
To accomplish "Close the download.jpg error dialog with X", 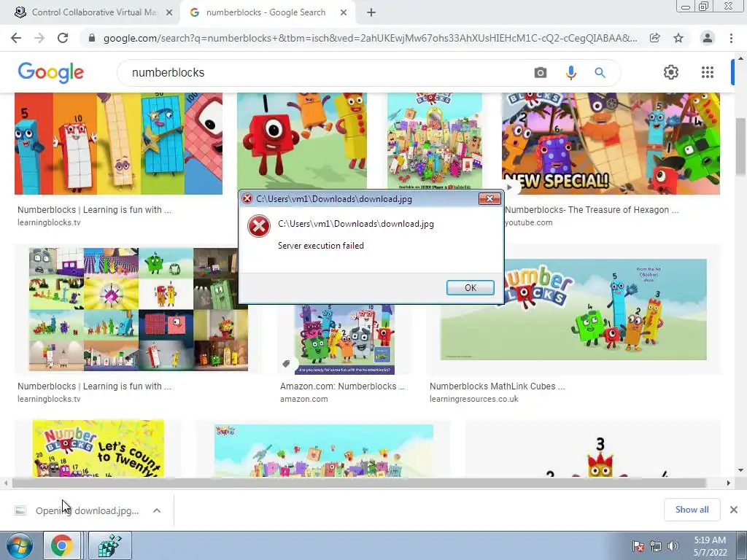I will [489, 198].
